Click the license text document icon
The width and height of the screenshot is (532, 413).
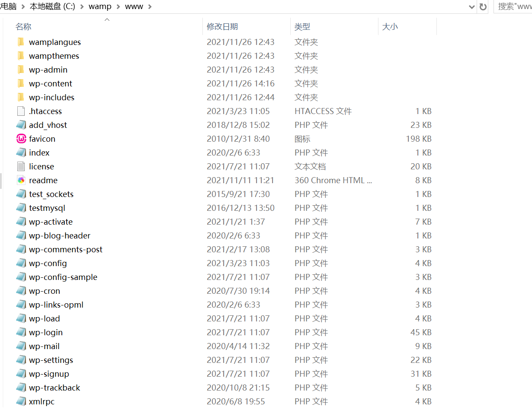[21, 166]
